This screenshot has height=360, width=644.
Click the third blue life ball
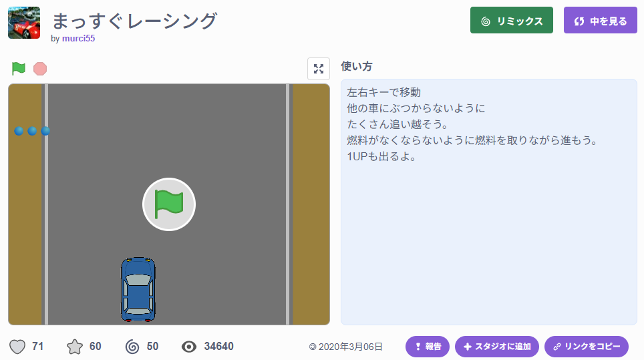coord(45,131)
